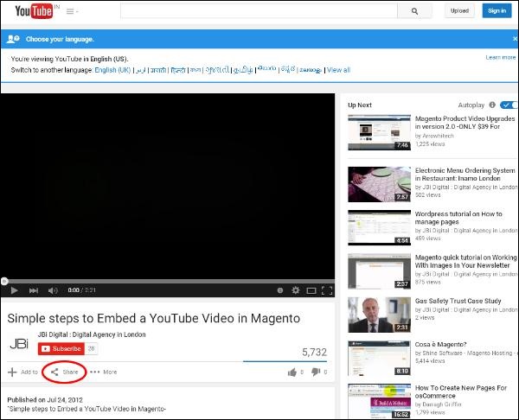The image size is (519, 420).
Task: Click by Arrowhitech channel name
Action: (x=434, y=136)
